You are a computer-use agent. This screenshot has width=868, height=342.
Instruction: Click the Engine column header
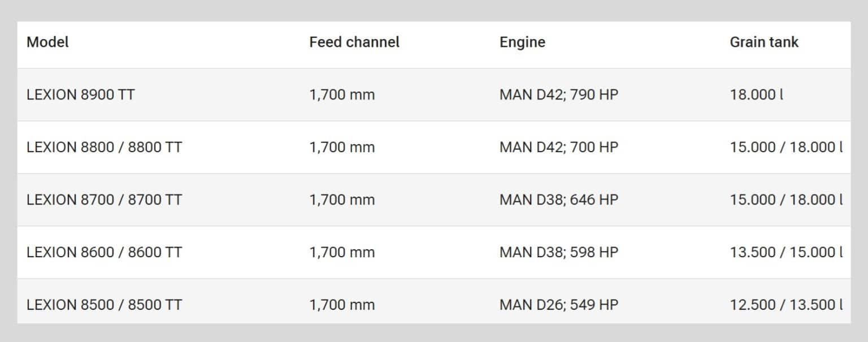coord(522,42)
